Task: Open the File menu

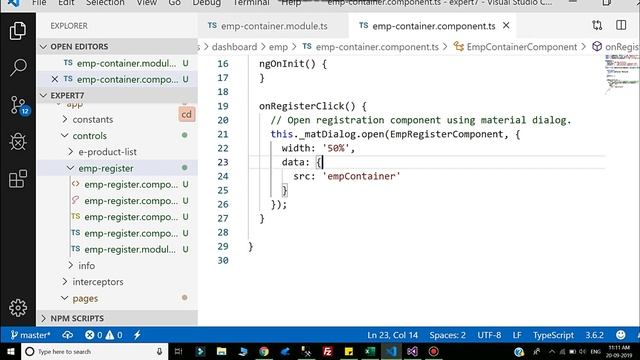Action: click(x=39, y=3)
